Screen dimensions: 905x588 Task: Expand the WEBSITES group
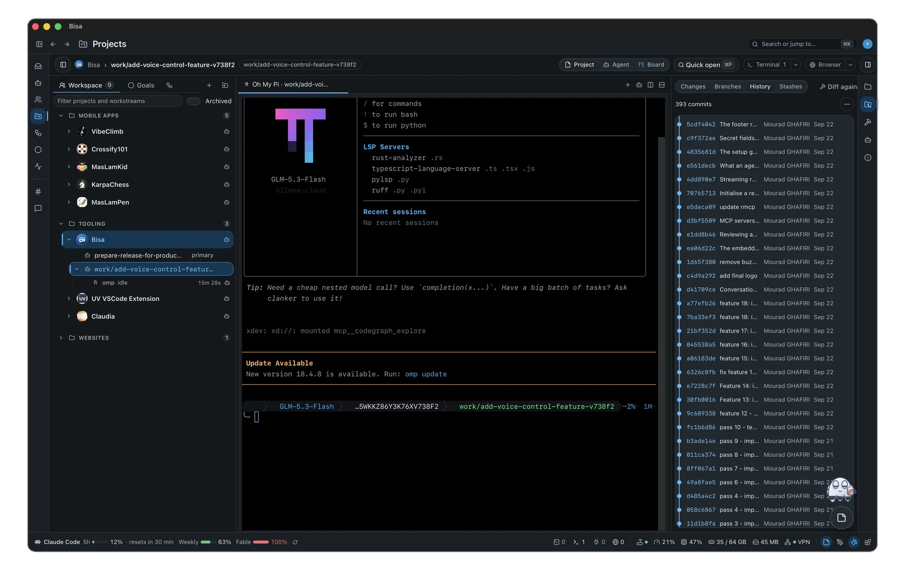click(x=61, y=338)
